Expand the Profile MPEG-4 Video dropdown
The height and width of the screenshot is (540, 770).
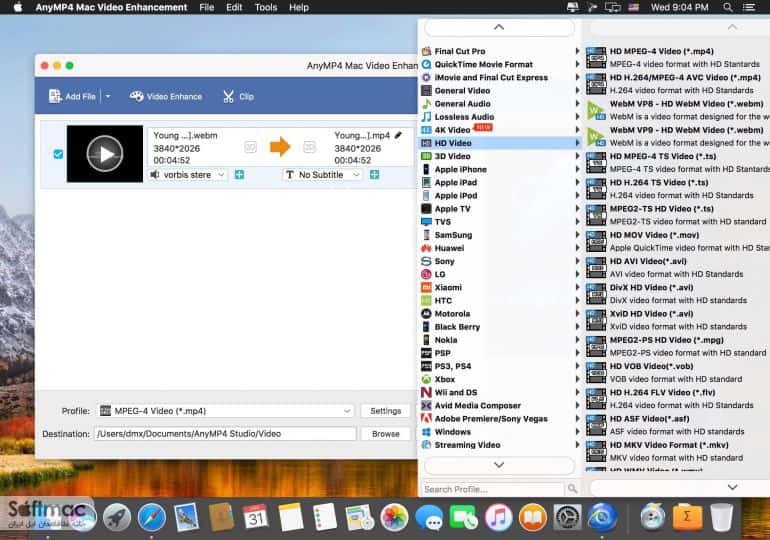coord(225,411)
